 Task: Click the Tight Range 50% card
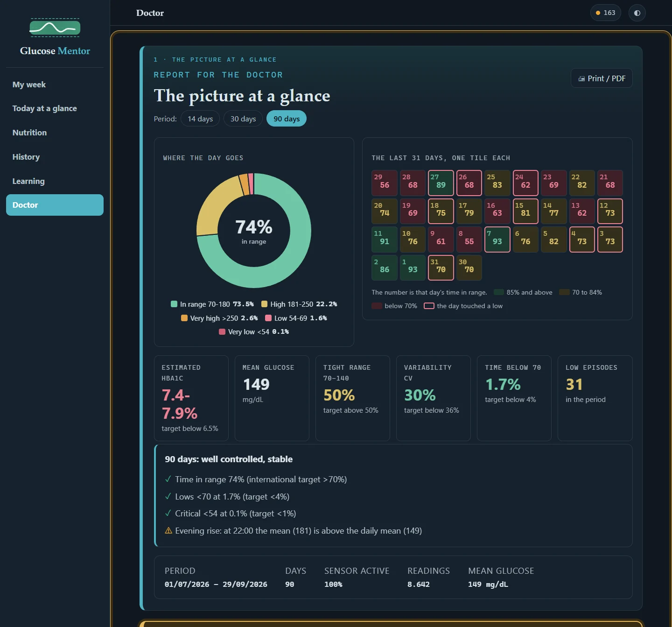pos(353,398)
